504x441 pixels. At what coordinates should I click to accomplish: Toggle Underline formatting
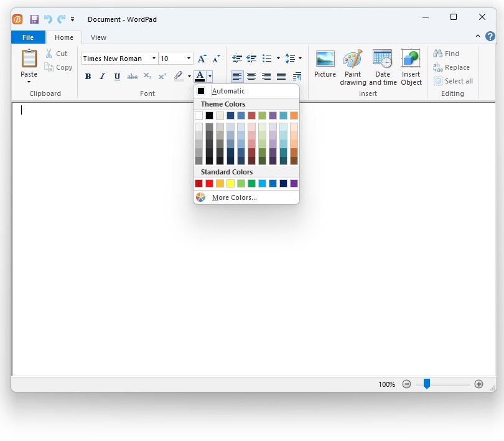click(x=117, y=77)
